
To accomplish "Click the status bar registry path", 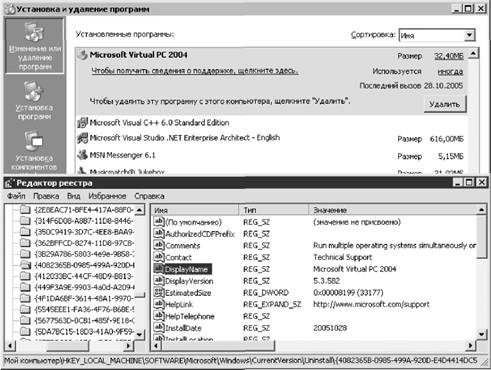I will point(241,361).
